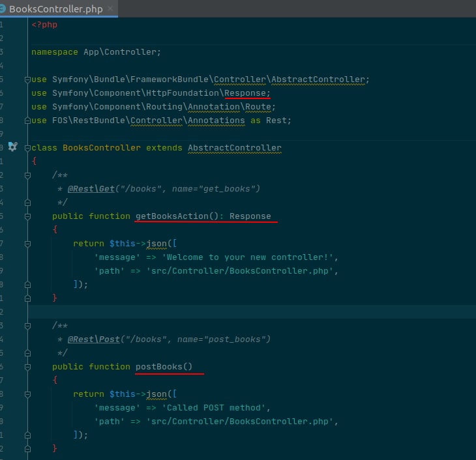Collapse the getBooksAction function
The image size is (476, 460).
pos(27,216)
